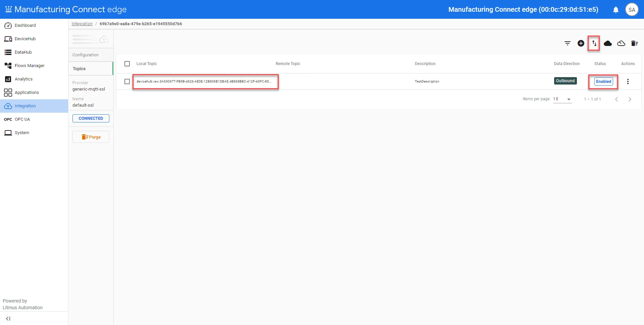Click the cloud upload icon in the connector panel

pos(104,40)
